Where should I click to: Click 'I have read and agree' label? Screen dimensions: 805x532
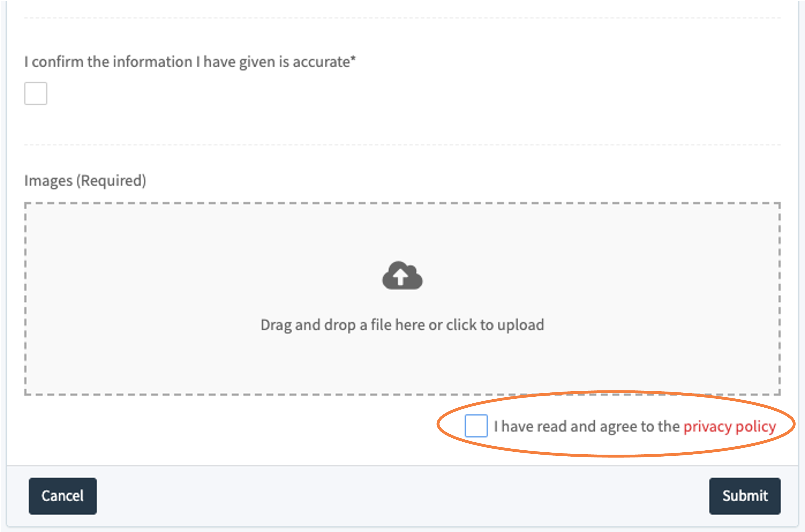tap(587, 427)
